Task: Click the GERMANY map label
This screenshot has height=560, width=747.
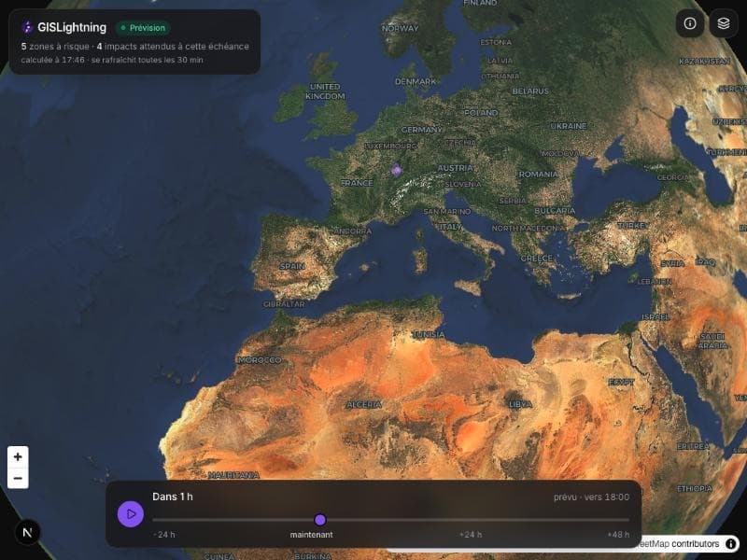Action: [x=422, y=130]
